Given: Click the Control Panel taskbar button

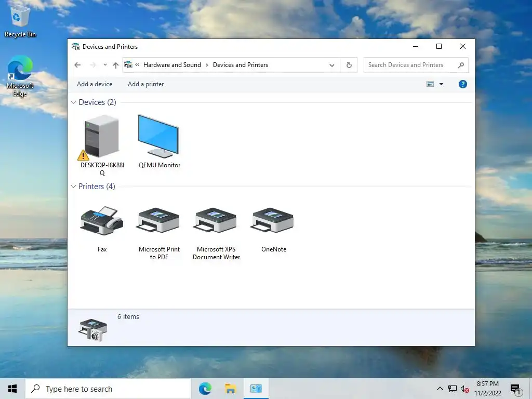Looking at the screenshot, I should 256,389.
